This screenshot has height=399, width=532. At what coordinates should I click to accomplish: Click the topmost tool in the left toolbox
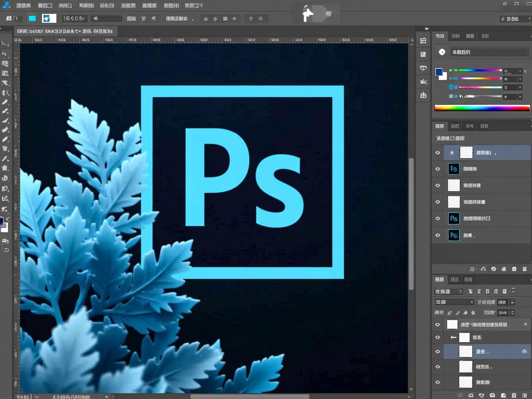[x=5, y=44]
